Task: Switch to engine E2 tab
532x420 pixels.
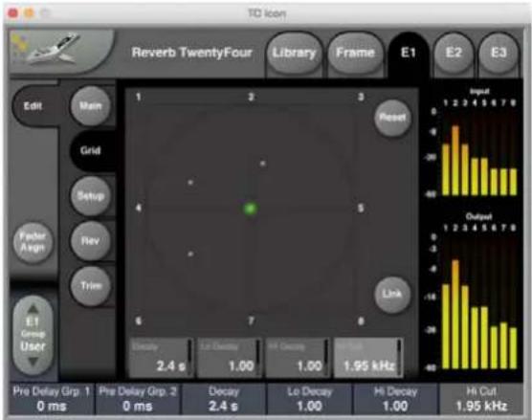Action: 454,53
